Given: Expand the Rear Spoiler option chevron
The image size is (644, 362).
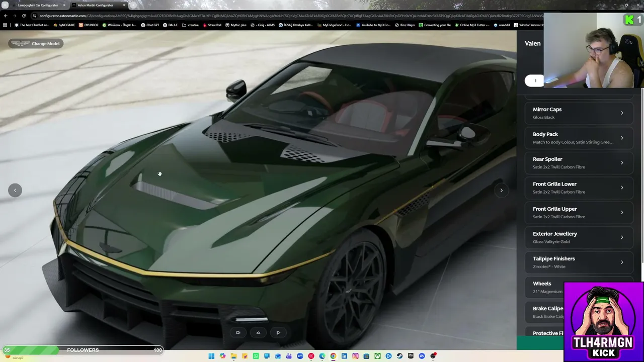Looking at the screenshot, I should [x=622, y=163].
